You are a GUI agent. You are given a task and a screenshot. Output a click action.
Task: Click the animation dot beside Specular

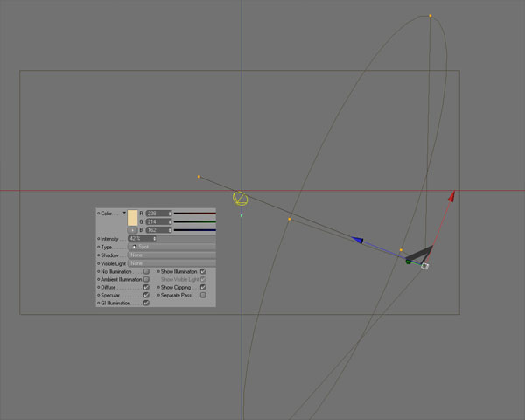[x=98, y=295]
